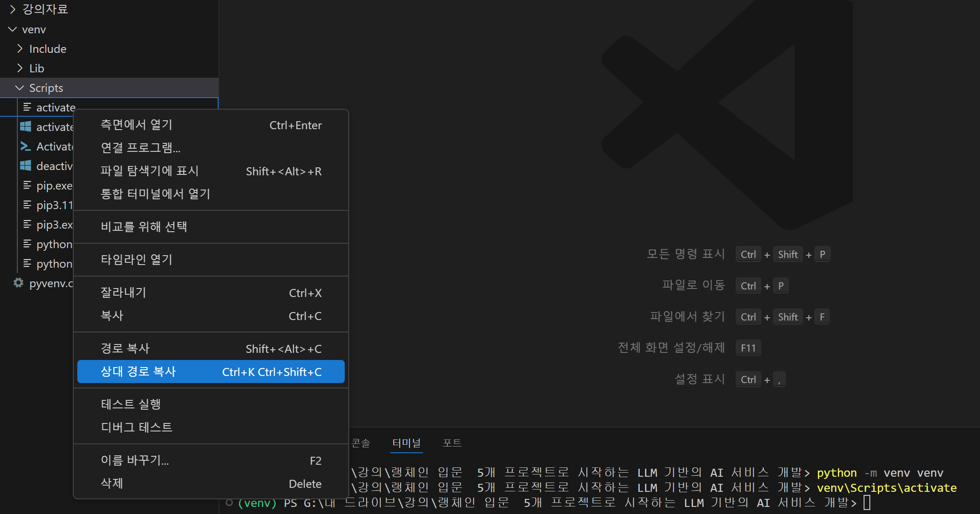Click 이름 바꾸기 to rename the file

(135, 460)
